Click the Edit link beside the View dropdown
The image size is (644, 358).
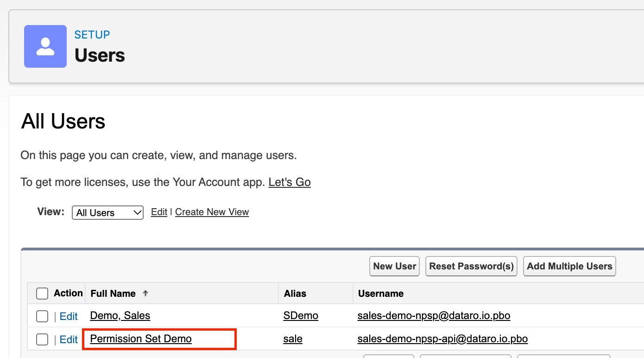159,212
